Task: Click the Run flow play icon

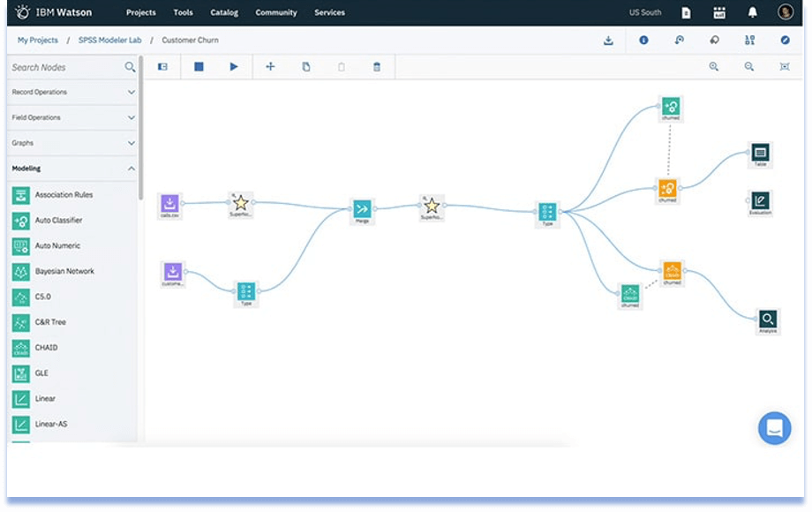Action: [234, 67]
